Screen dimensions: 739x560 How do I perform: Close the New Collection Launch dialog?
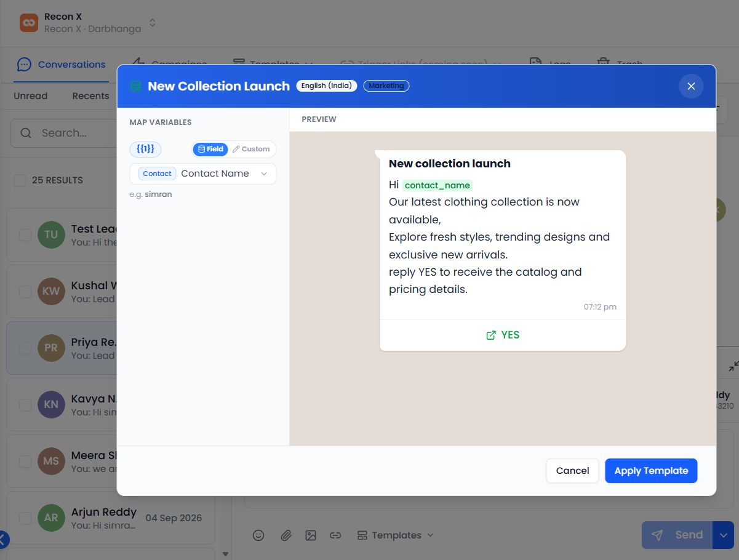click(691, 86)
